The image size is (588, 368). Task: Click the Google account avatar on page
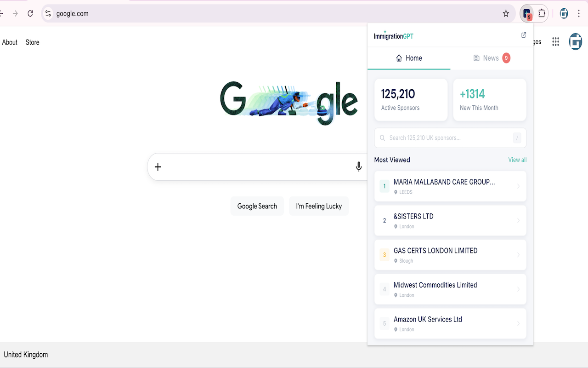tap(575, 42)
